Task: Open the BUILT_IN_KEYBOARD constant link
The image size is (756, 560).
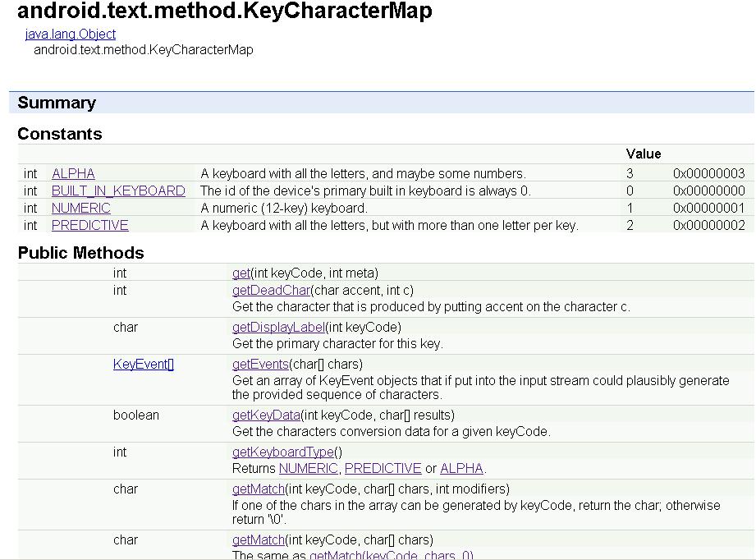Action: [118, 190]
